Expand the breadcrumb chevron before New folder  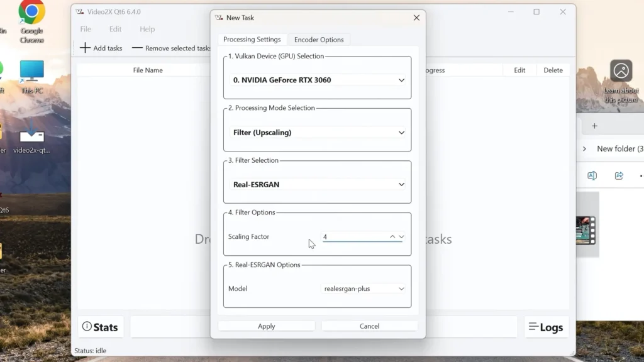[584, 148]
